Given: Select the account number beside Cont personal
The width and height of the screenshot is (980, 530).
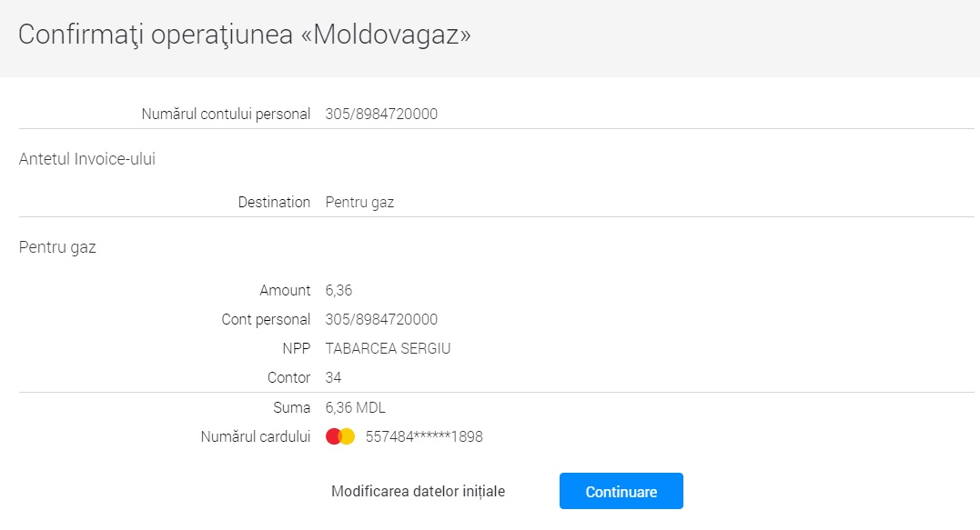Looking at the screenshot, I should [x=381, y=320].
